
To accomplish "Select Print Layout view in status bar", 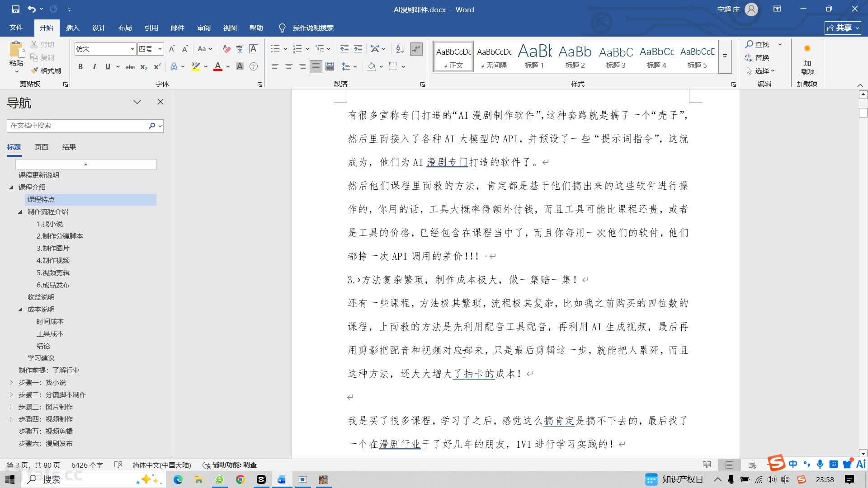I will (x=729, y=465).
